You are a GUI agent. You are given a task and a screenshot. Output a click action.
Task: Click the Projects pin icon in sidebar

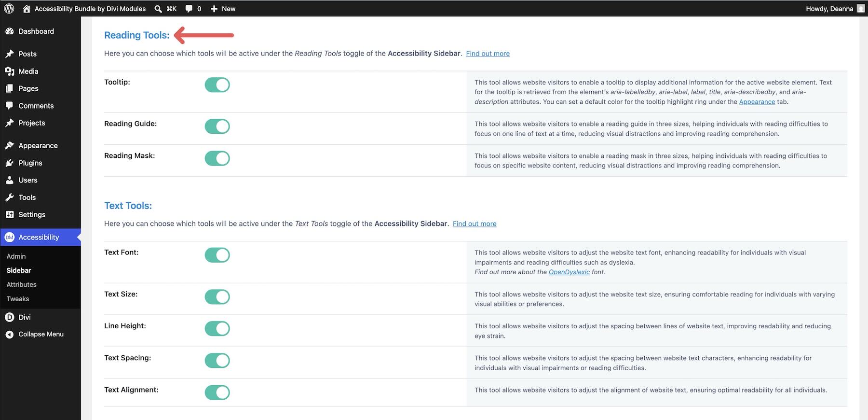(x=10, y=123)
